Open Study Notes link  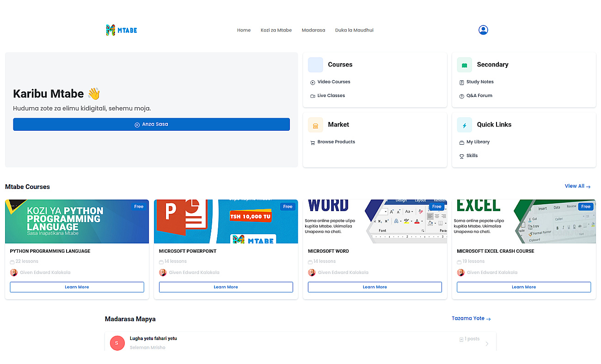(480, 82)
